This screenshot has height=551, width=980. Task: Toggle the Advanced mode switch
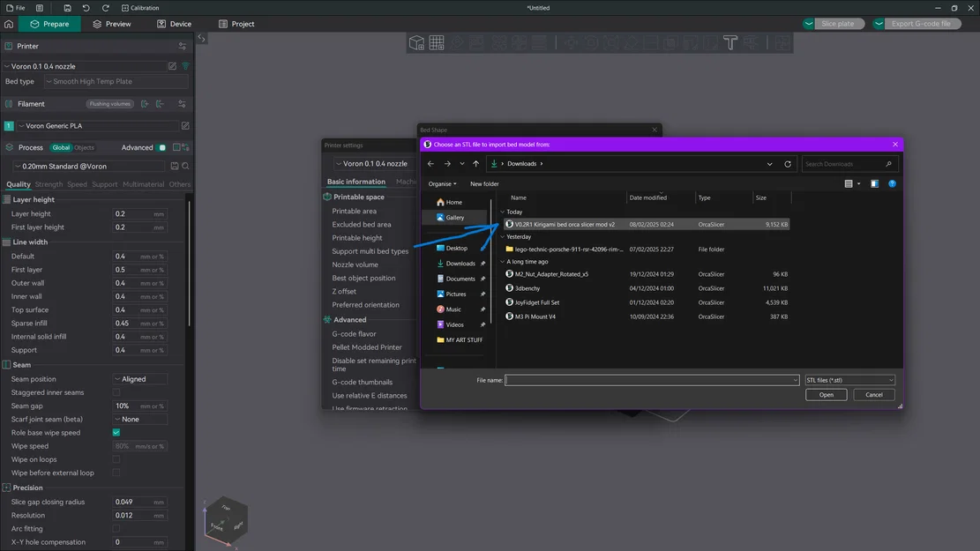coord(162,148)
